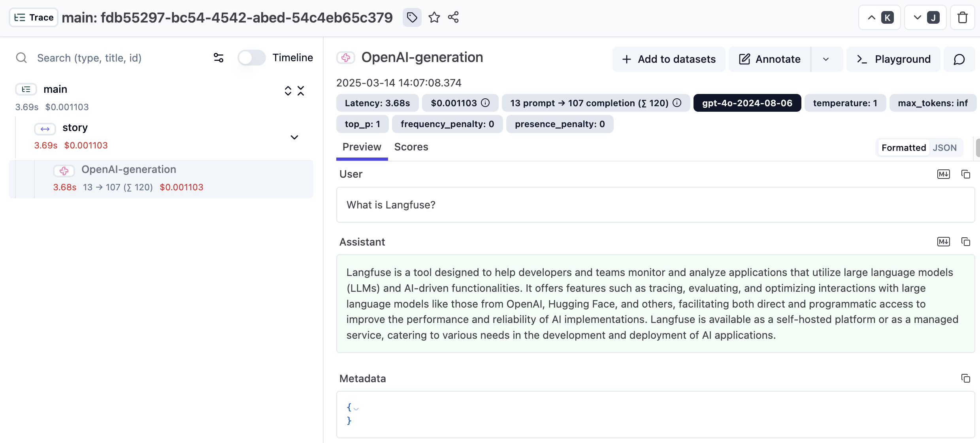The height and width of the screenshot is (443, 980).
Task: Click the Trace label badge
Action: (x=34, y=17)
